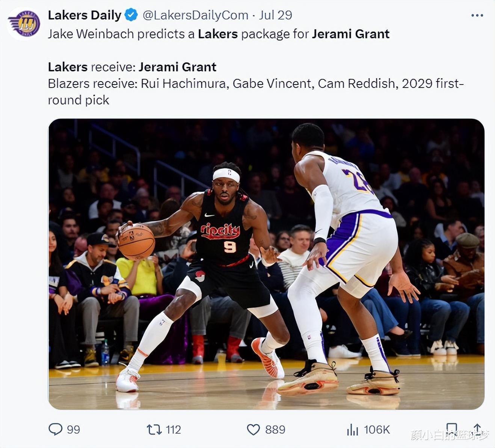The width and height of the screenshot is (495, 448).
Task: Click the Blazers receive text line
Action: pos(256,91)
